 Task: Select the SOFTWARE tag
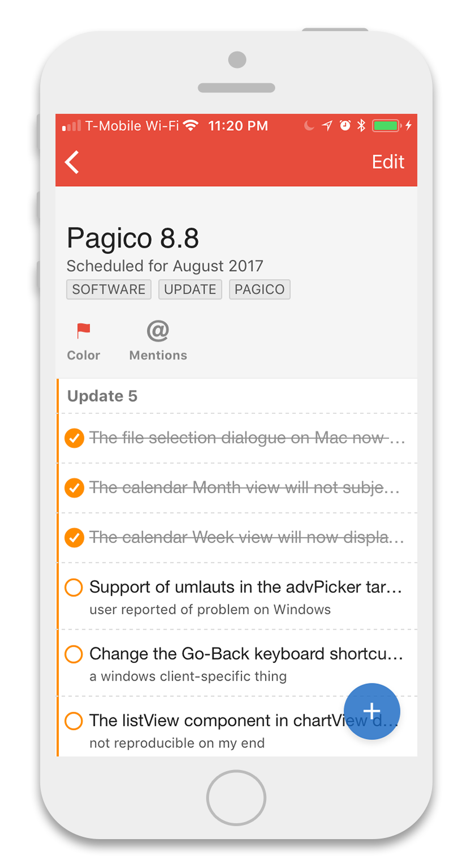tap(109, 289)
